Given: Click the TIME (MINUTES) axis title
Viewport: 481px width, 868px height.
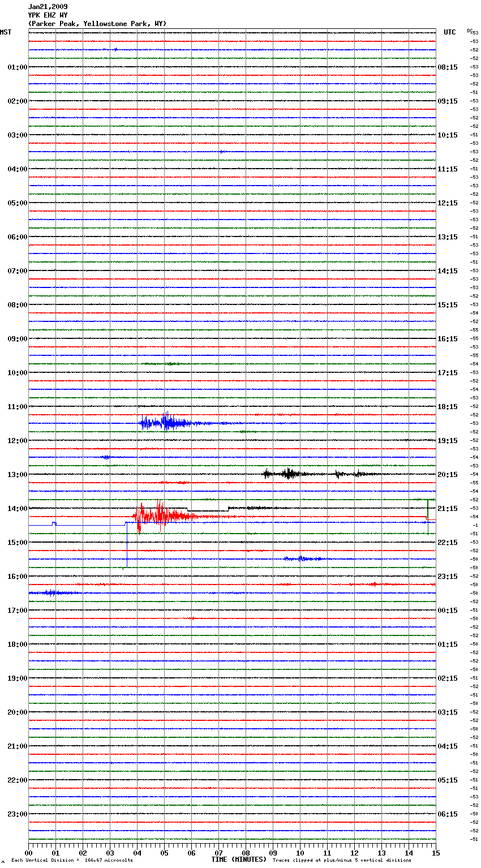Looking at the screenshot, I should [x=239, y=860].
